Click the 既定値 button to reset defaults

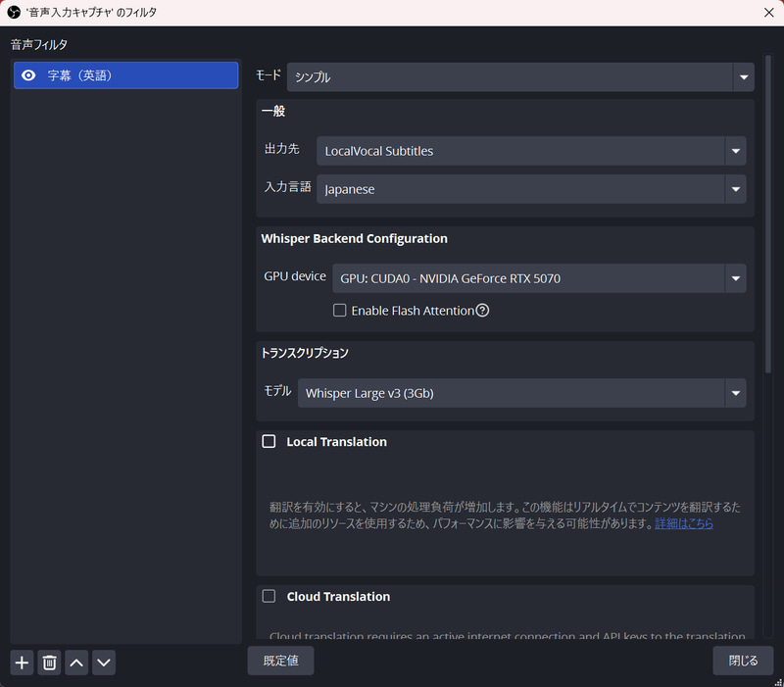coord(280,660)
